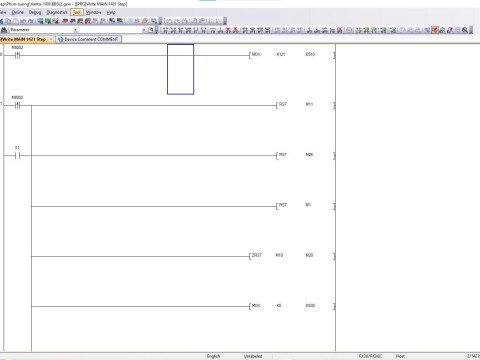Open Find Device from the toolbar

(x=40, y=21)
